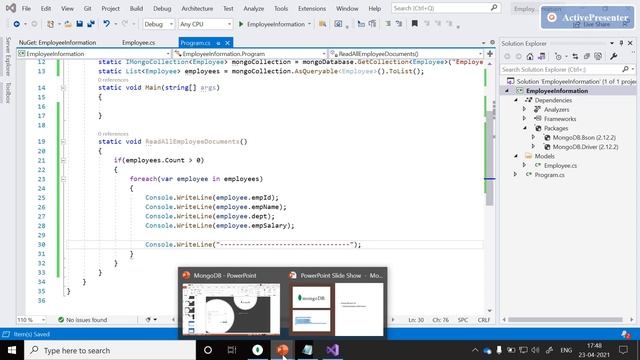The width and height of the screenshot is (640, 360).
Task: Click the No issues found indicator
Action: [82, 320]
